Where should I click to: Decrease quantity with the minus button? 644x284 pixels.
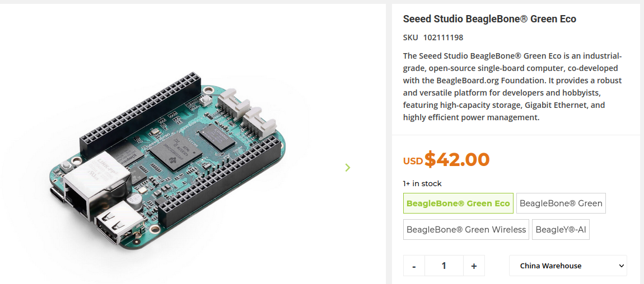pos(414,266)
